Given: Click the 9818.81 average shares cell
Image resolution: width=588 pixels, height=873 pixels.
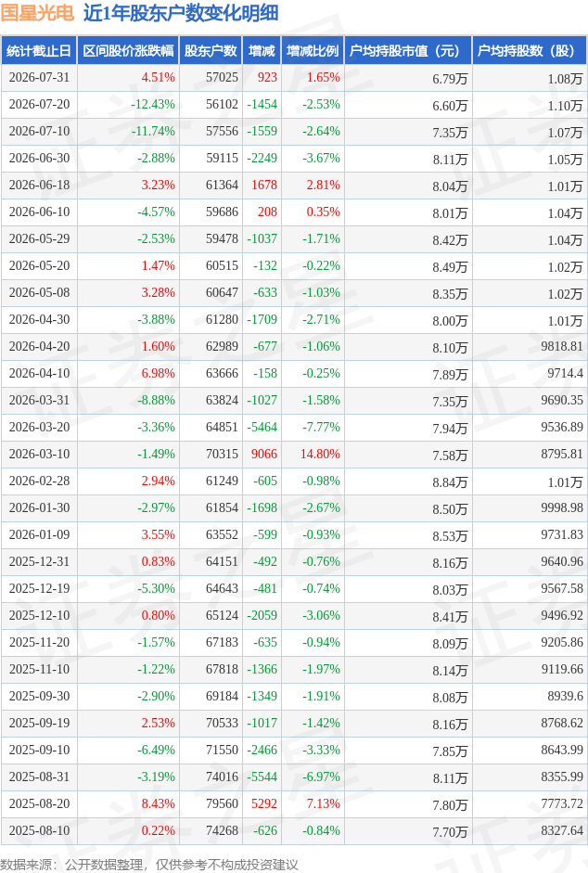Looking at the screenshot, I should tap(562, 346).
